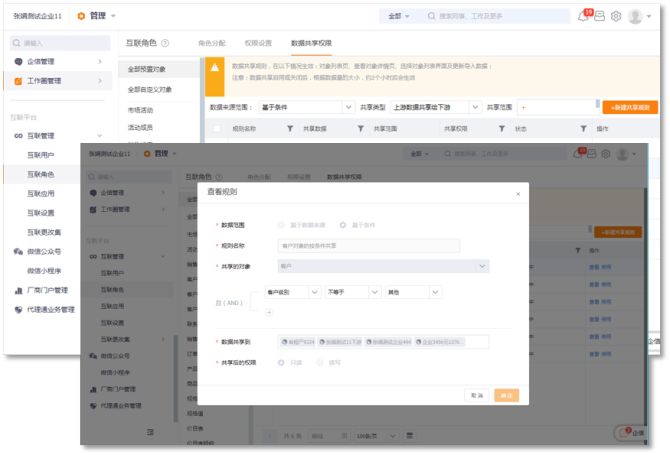This screenshot has height=455, width=670.
Task: Close the 查看规则 dialog with X
Action: tap(517, 193)
